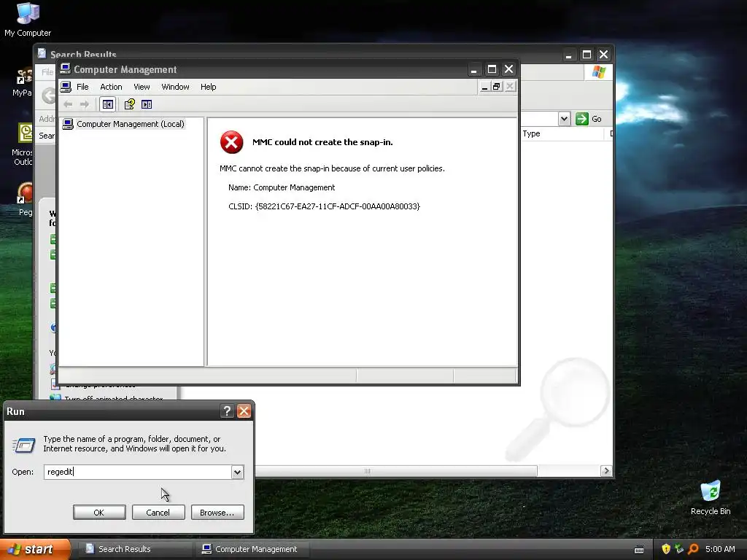Click the taskbar clock showing 5:00 AM

pos(720,549)
